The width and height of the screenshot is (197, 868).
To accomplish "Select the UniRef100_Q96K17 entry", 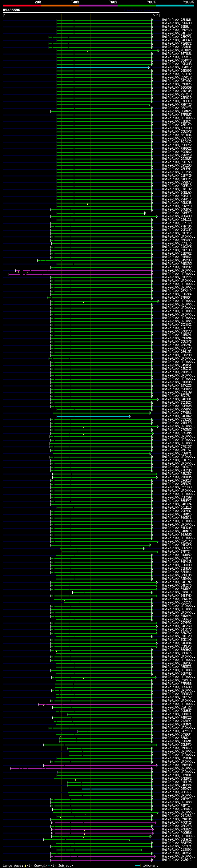I will (x=177, y=481).
